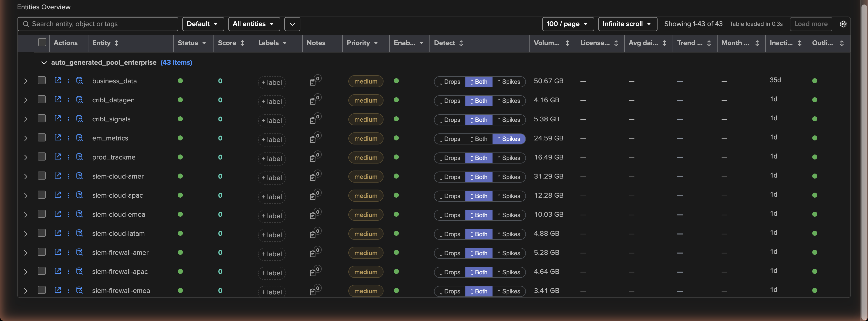This screenshot has height=321, width=868.
Task: Open the three-dot actions menu for cribl_datagen
Action: click(68, 100)
